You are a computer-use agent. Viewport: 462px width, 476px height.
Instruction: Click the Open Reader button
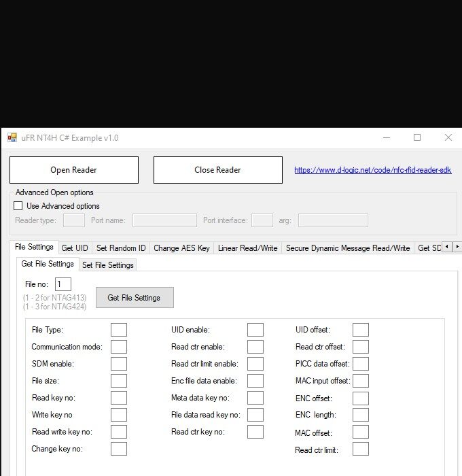coord(74,170)
